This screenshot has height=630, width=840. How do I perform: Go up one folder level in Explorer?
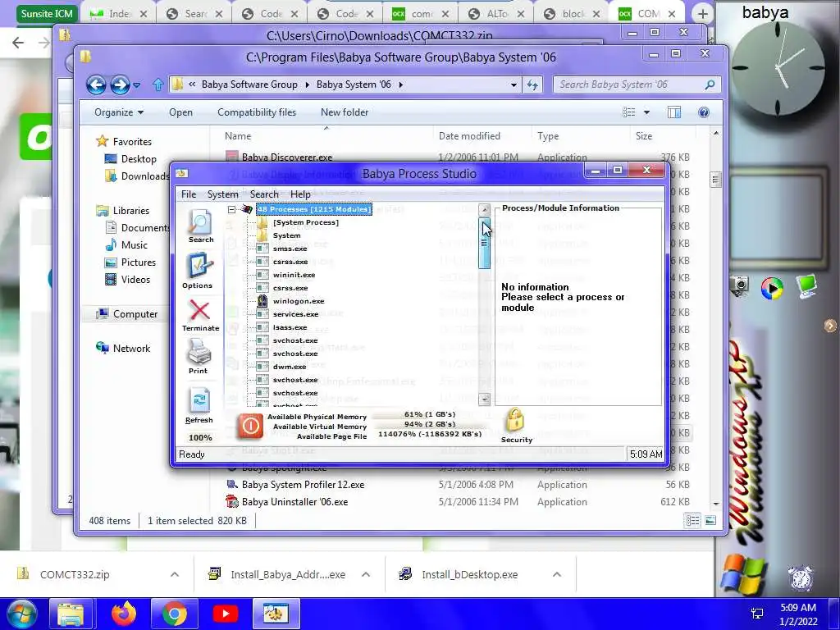tap(157, 84)
